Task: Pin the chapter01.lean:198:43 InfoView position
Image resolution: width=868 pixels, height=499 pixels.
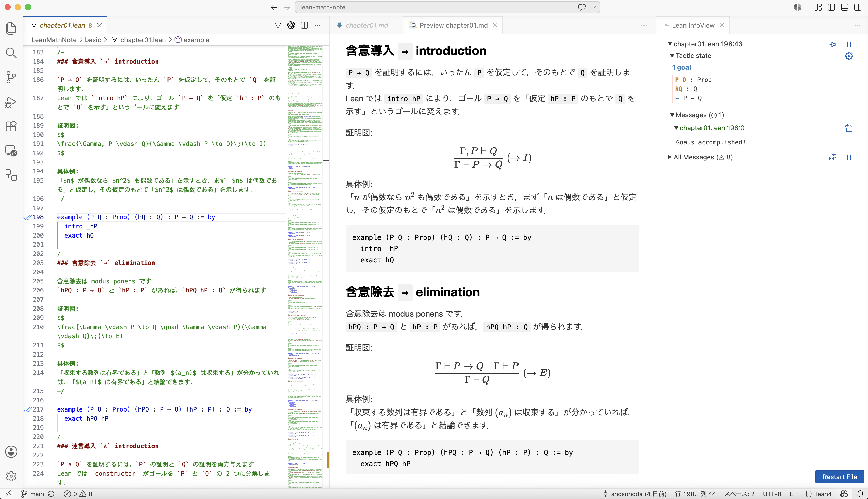Action: click(833, 44)
